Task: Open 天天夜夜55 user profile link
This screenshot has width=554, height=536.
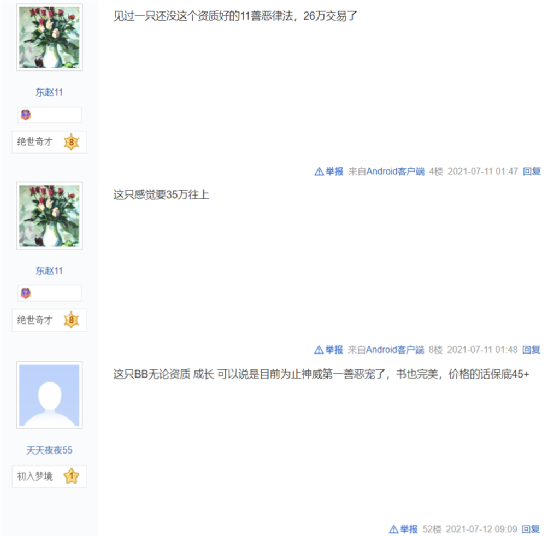Action: (x=49, y=450)
